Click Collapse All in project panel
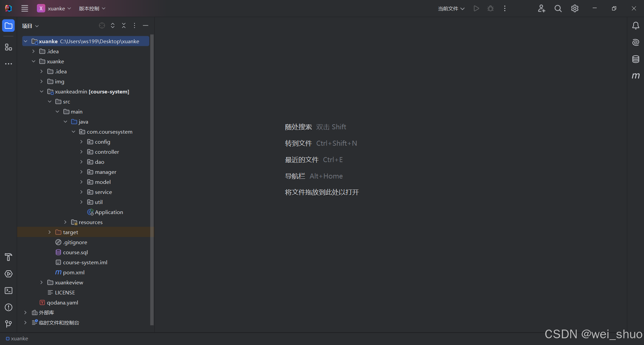Image resolution: width=644 pixels, height=345 pixels. (x=124, y=25)
